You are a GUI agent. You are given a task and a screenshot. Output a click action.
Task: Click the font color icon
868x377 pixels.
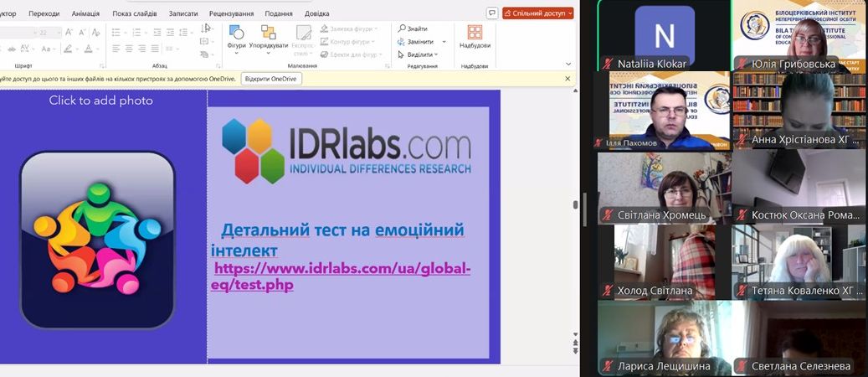[x=90, y=49]
